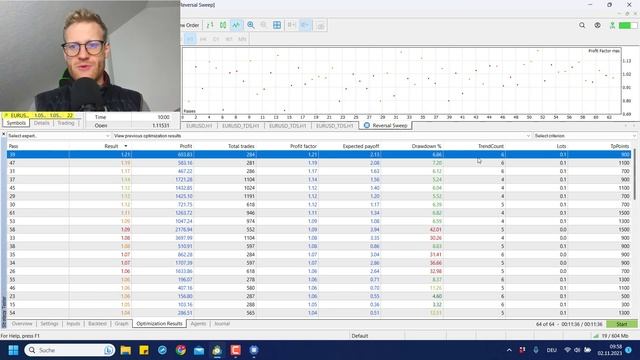
Task: Sort by the Result column header
Action: pyautogui.click(x=111, y=146)
